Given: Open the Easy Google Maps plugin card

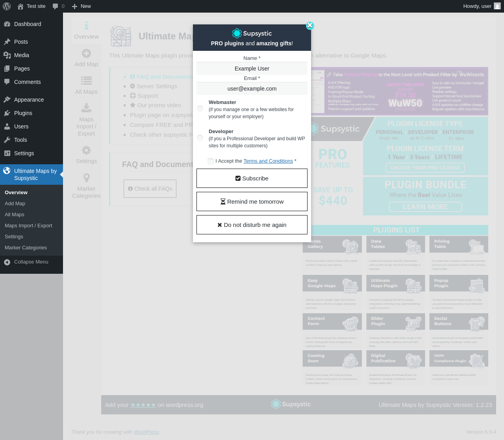Looking at the screenshot, I should (x=332, y=292).
